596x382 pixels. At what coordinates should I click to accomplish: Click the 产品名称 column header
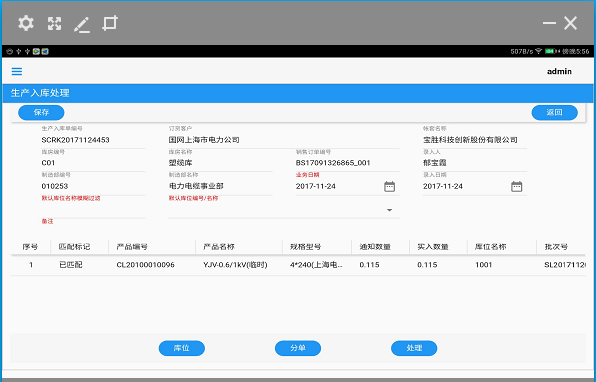[x=219, y=247]
